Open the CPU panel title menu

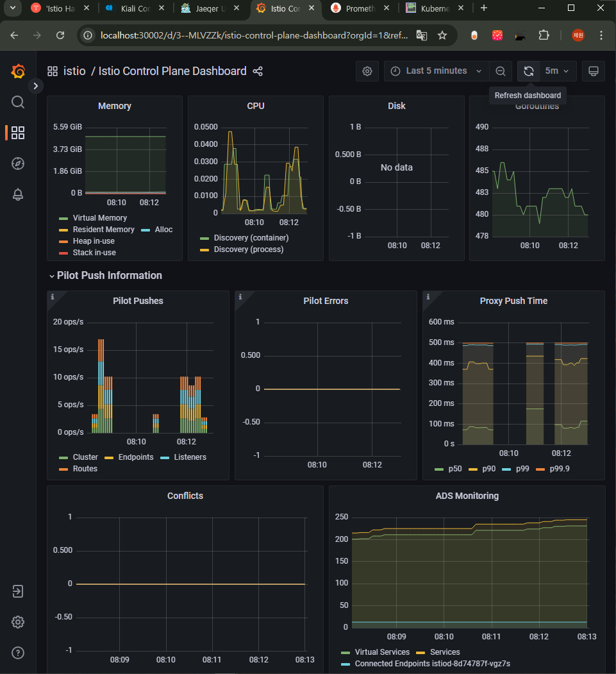(256, 106)
